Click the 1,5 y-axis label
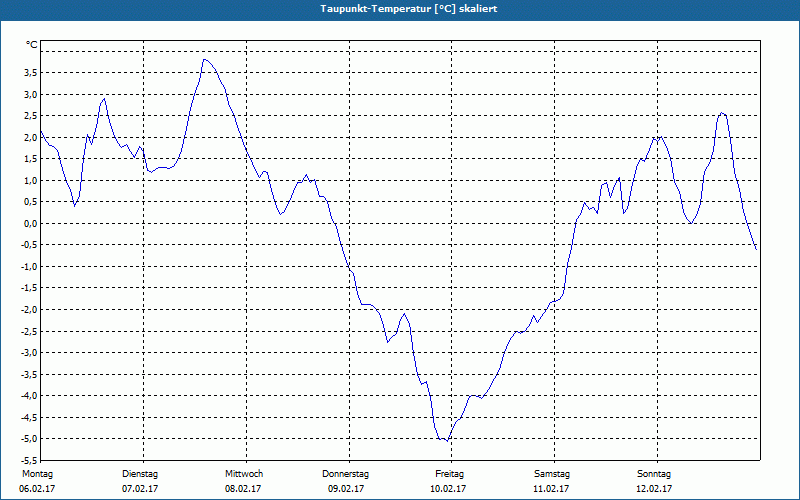 click(30, 159)
